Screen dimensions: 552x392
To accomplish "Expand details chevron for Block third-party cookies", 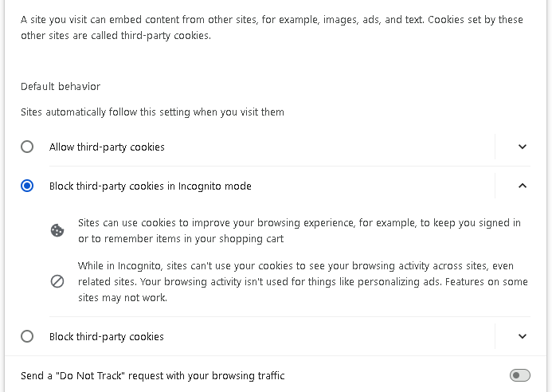I will coord(523,336).
